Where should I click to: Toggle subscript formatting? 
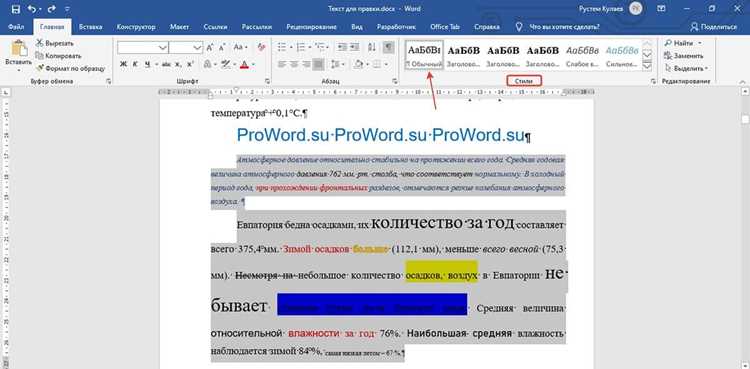pos(178,64)
